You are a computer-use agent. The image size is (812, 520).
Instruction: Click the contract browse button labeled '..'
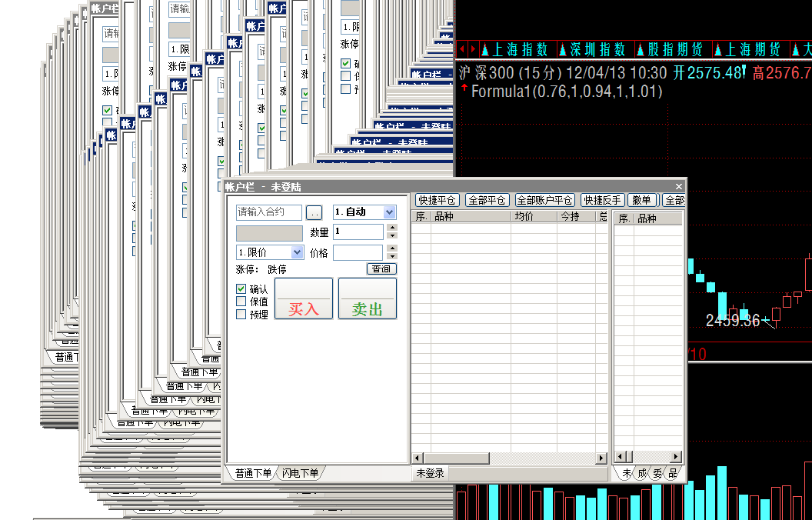[x=314, y=212]
